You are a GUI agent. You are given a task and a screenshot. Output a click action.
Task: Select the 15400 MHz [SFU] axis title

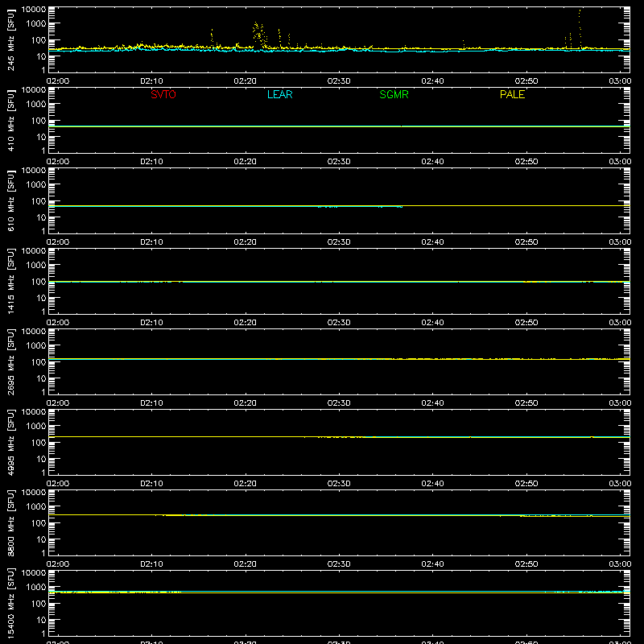click(10, 603)
